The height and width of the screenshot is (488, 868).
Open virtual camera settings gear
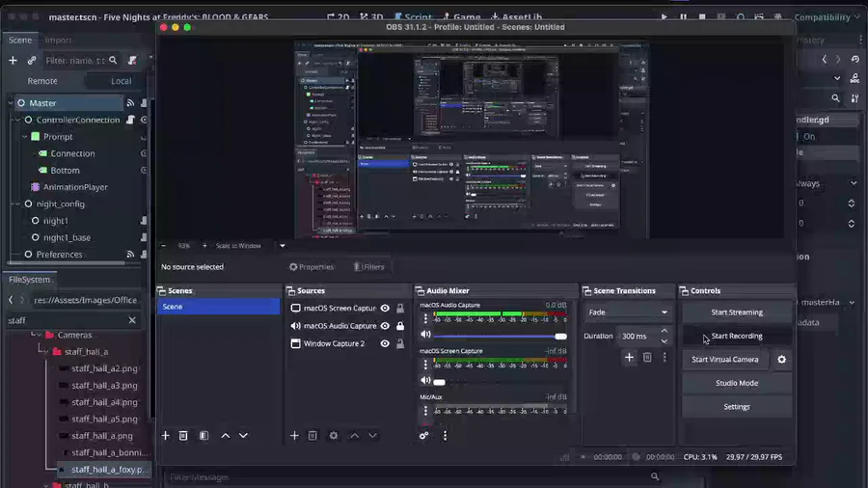point(781,360)
